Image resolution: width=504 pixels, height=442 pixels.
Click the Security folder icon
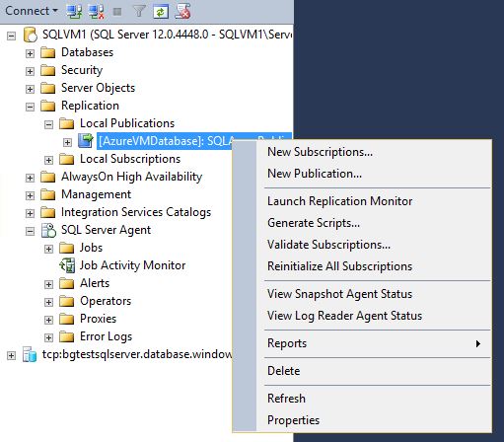tap(48, 70)
